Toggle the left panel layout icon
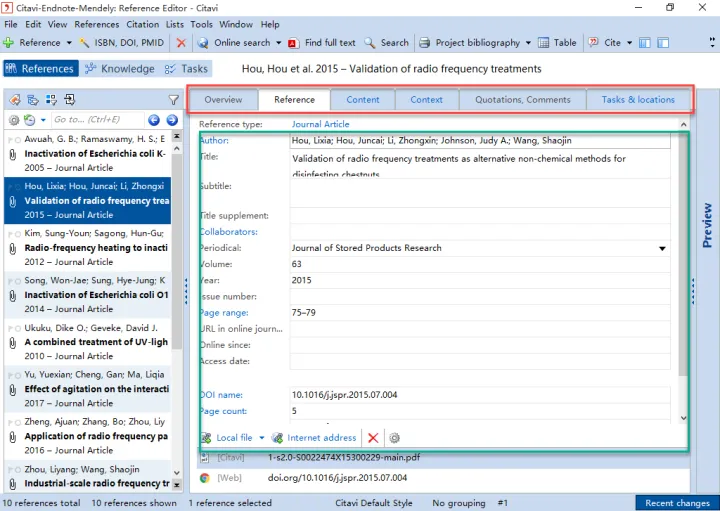 (x=645, y=43)
